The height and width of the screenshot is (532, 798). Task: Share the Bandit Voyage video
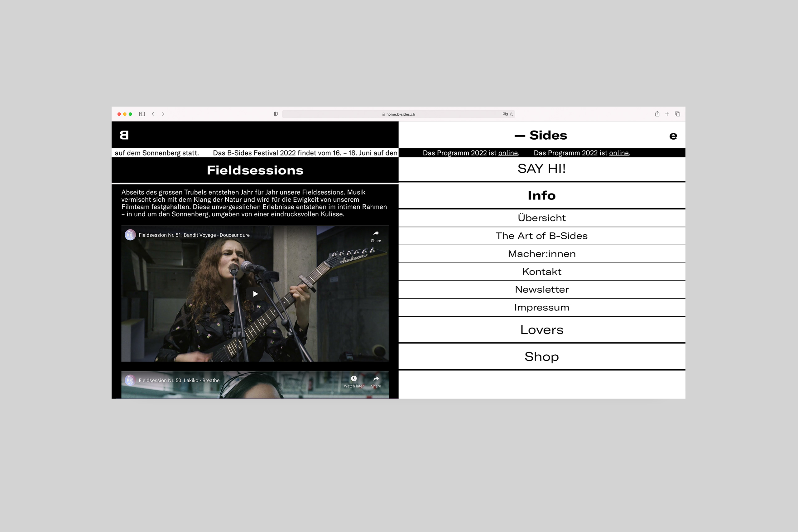(376, 236)
